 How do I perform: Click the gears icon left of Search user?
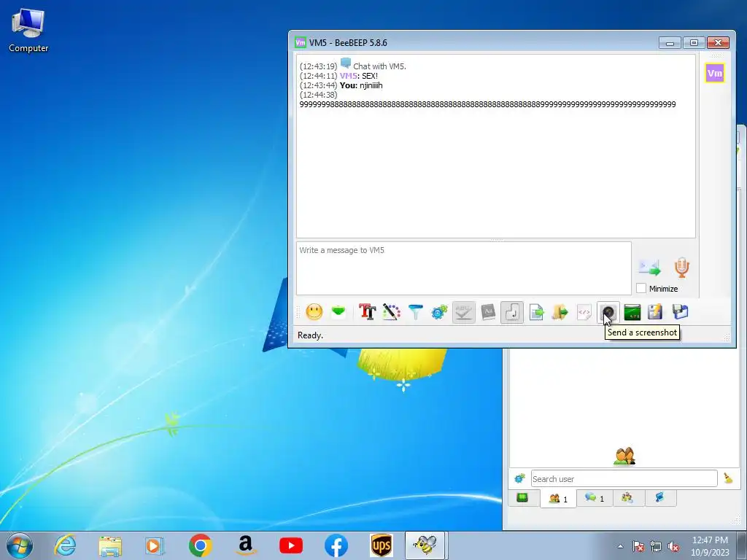click(519, 478)
